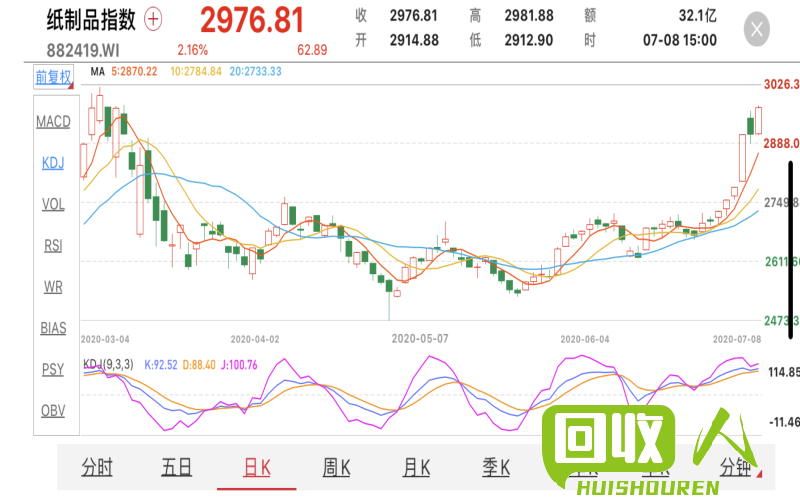This screenshot has width=800, height=500.
Task: Click the last candlestick on the chart
Action: (759, 120)
